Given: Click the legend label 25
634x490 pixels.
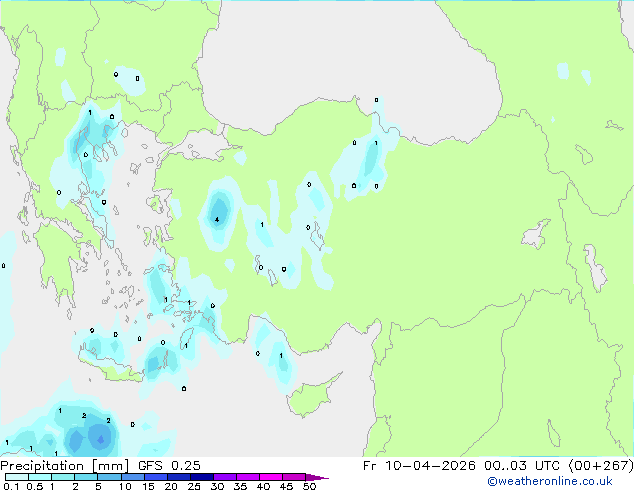Looking at the screenshot, I should pos(194,486).
